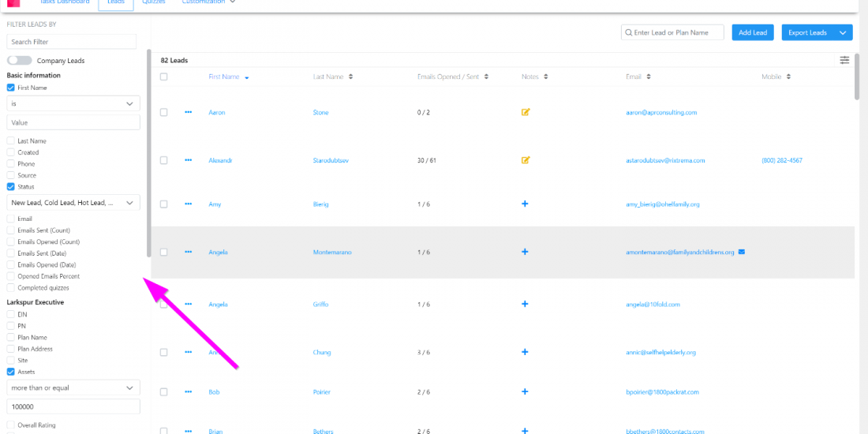Screen dimensions: 868x434
Task: Open row actions menu for Amy
Action: click(x=188, y=204)
